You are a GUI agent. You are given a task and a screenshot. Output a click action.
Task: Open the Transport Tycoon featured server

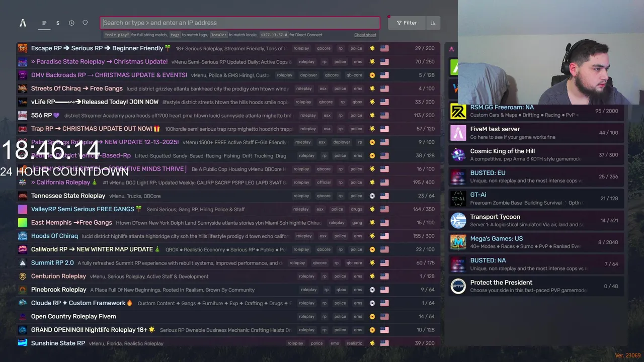(536, 220)
